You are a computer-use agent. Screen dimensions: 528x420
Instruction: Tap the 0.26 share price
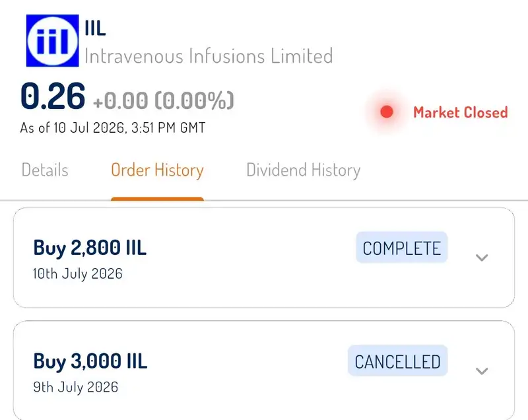53,96
